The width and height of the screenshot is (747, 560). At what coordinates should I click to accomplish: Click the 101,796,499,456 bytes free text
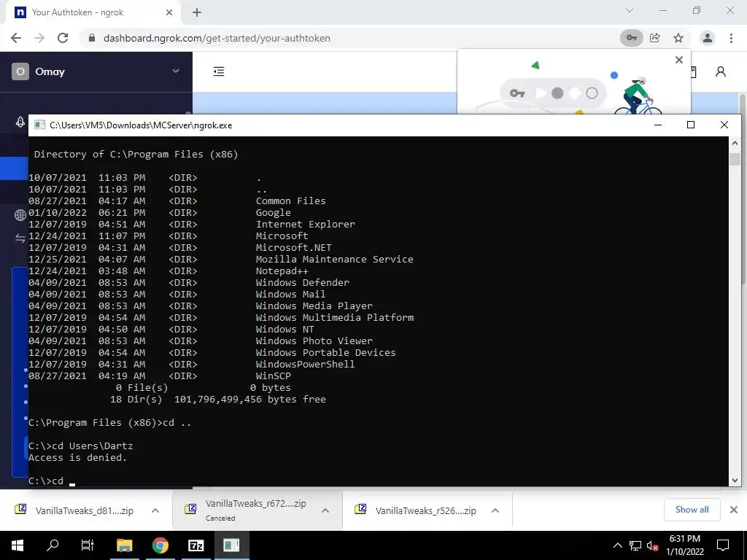(x=250, y=399)
